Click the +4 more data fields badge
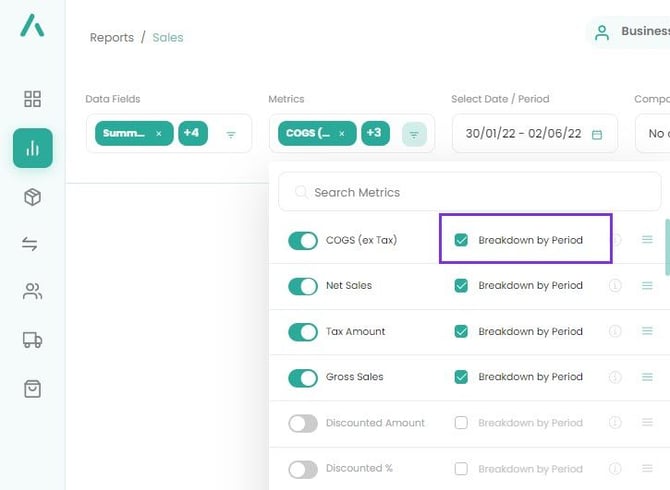 pos(192,133)
